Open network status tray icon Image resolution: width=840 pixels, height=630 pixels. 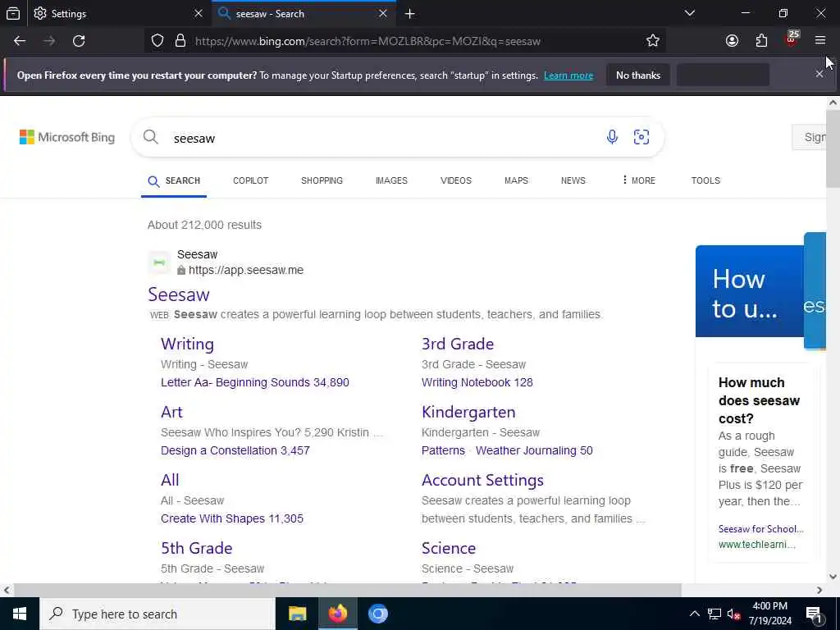(x=714, y=614)
